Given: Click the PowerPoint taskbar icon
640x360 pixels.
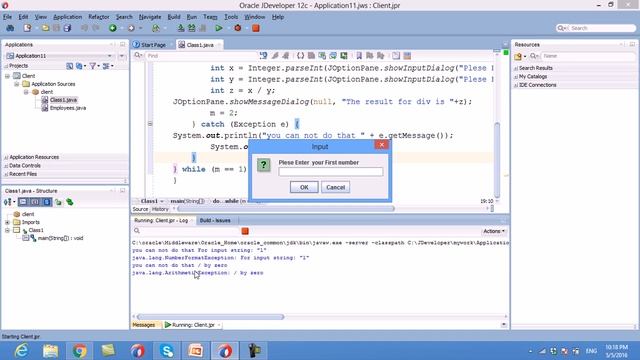Looking at the screenshot, I should 196,351.
